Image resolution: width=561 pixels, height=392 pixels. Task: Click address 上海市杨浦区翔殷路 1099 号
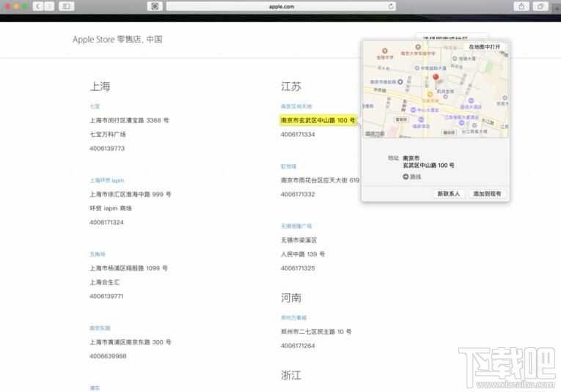pyautogui.click(x=128, y=268)
